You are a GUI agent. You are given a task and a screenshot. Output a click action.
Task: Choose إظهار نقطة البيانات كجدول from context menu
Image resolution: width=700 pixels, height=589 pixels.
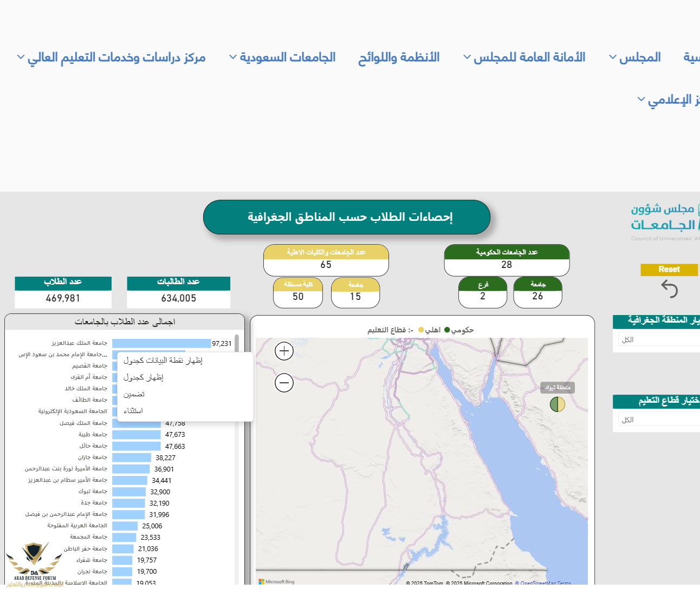pos(163,361)
